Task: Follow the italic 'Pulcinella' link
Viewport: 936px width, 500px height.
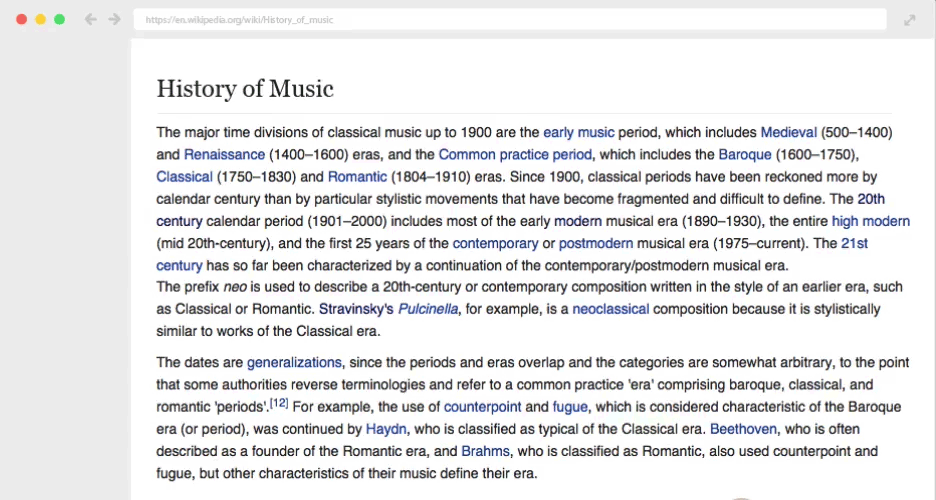Action: point(428,309)
